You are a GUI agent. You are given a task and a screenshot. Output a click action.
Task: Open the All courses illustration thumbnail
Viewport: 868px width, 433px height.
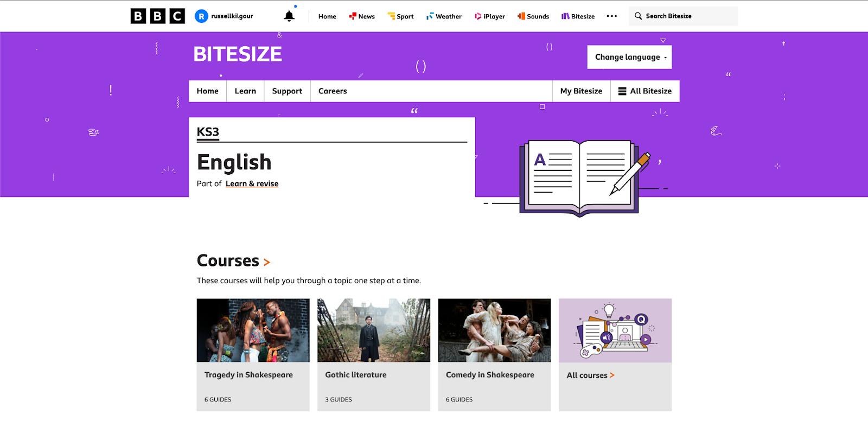[x=615, y=330]
